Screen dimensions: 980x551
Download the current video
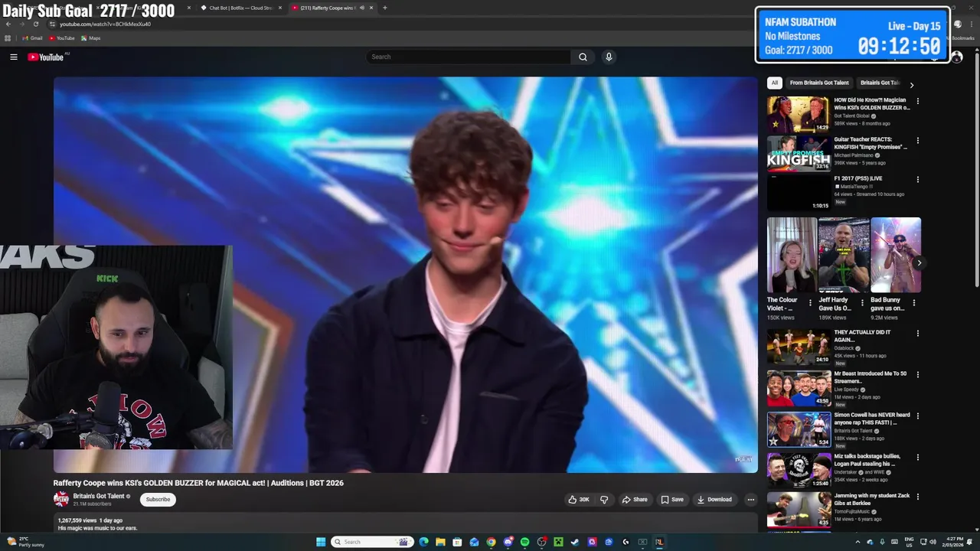714,499
